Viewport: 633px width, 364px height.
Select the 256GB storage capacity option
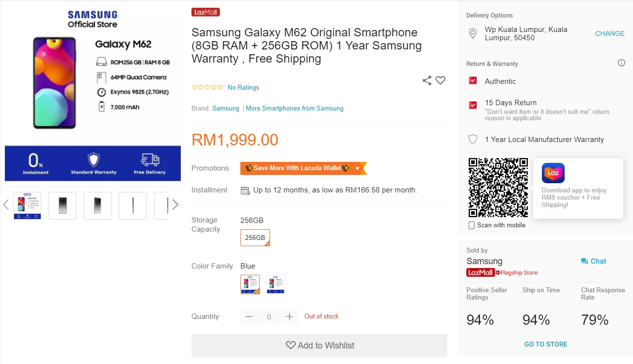(x=255, y=237)
